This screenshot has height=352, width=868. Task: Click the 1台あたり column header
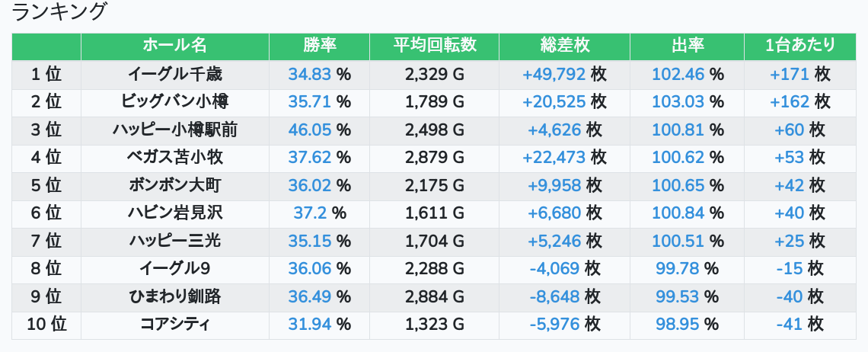[799, 46]
